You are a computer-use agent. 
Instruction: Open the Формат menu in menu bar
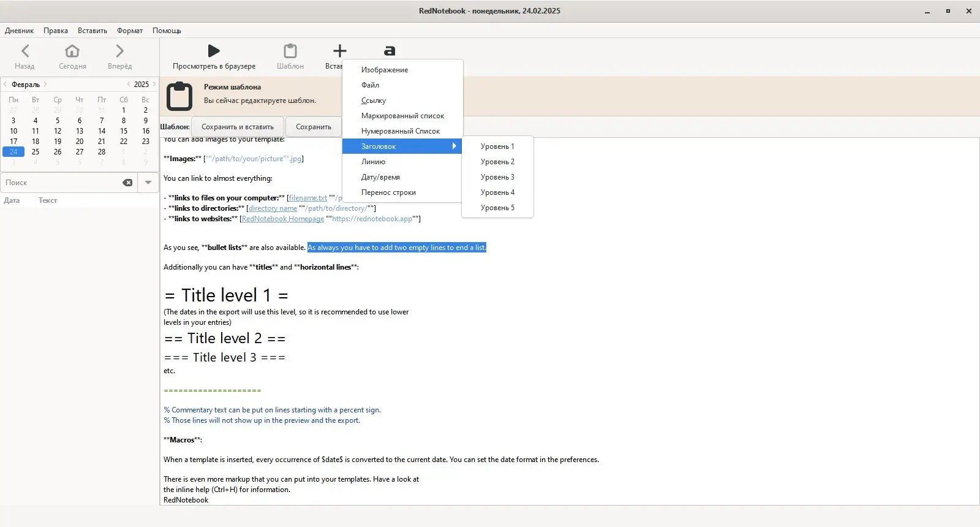tap(130, 31)
